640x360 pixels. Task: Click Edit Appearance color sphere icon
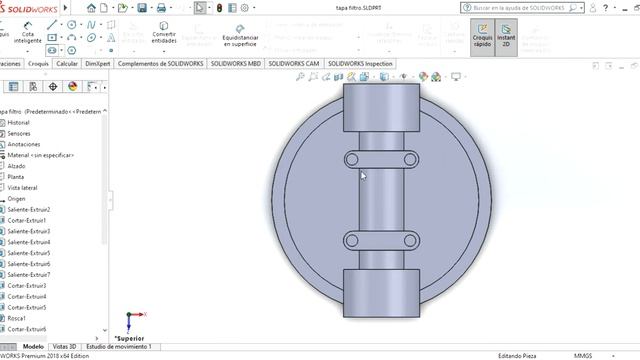tap(423, 76)
